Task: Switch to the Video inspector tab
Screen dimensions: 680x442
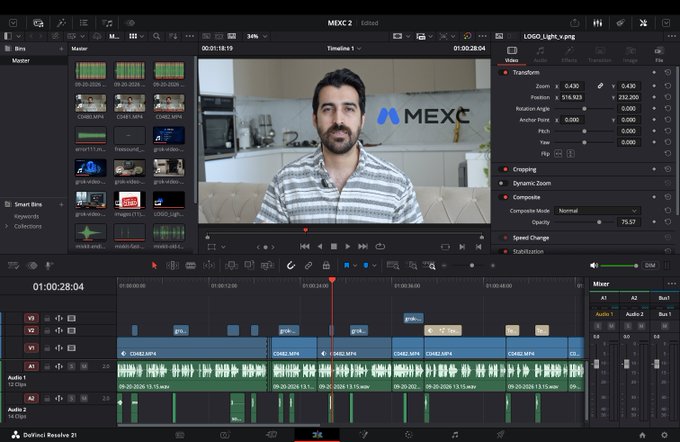Action: pyautogui.click(x=512, y=55)
